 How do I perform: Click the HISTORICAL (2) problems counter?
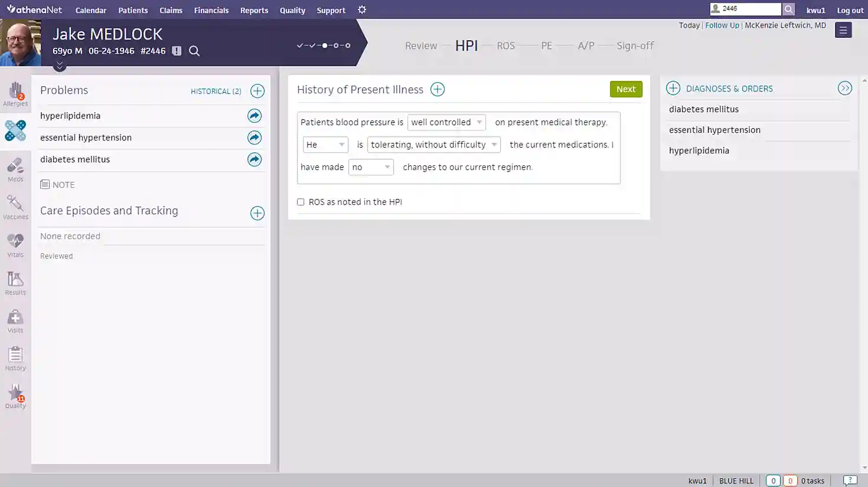click(x=216, y=91)
